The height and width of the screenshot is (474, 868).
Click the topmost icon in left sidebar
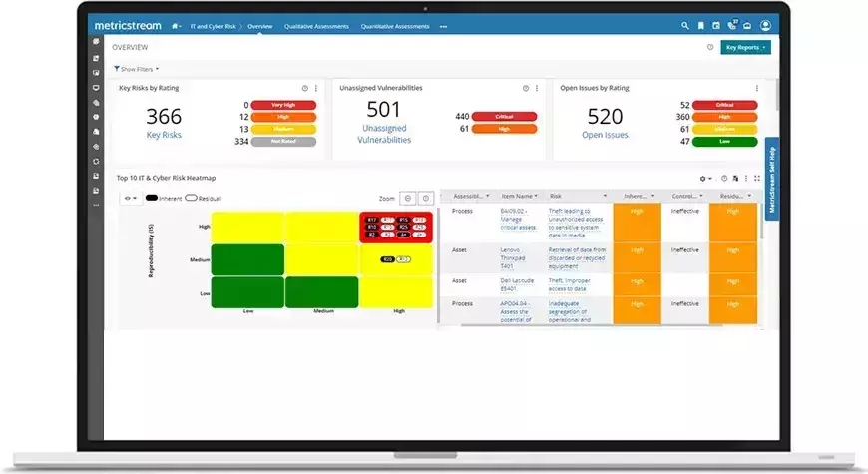[x=96, y=42]
